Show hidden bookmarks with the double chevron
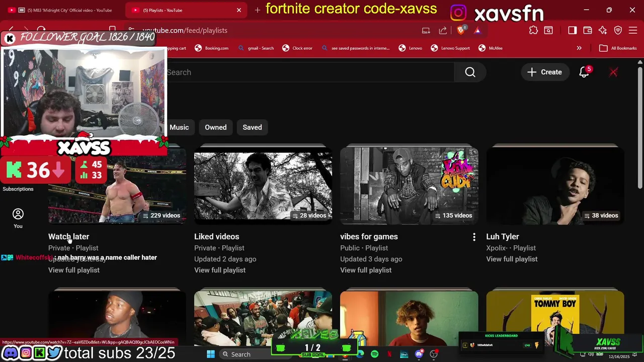Screen dimensions: 644x362 click(579, 48)
